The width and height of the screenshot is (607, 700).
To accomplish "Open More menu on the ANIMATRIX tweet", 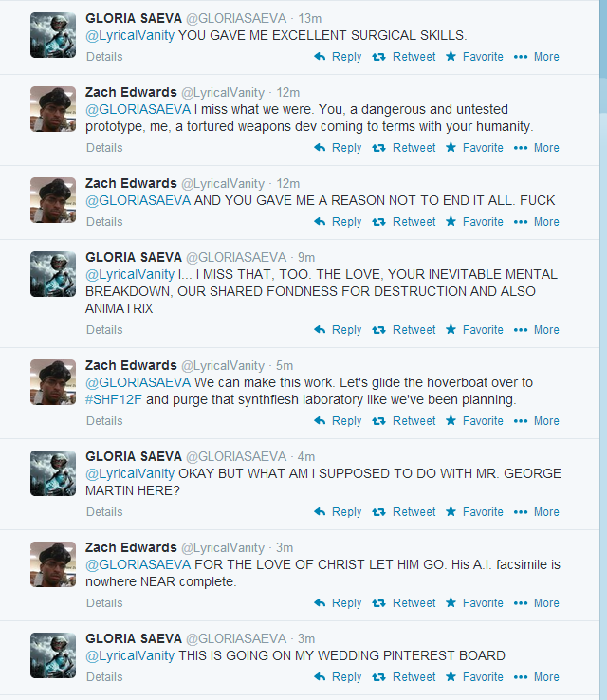I will 537,330.
